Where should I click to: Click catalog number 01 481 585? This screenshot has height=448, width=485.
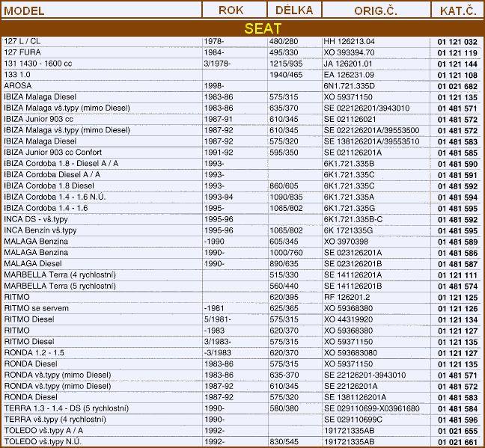coord(457,153)
